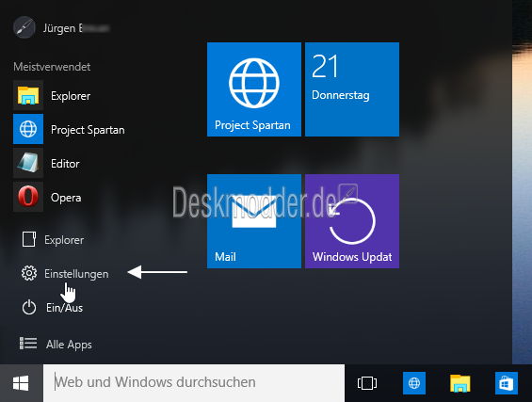Image resolution: width=532 pixels, height=402 pixels.
Task: Click the power symbol icon
Action: coord(29,307)
